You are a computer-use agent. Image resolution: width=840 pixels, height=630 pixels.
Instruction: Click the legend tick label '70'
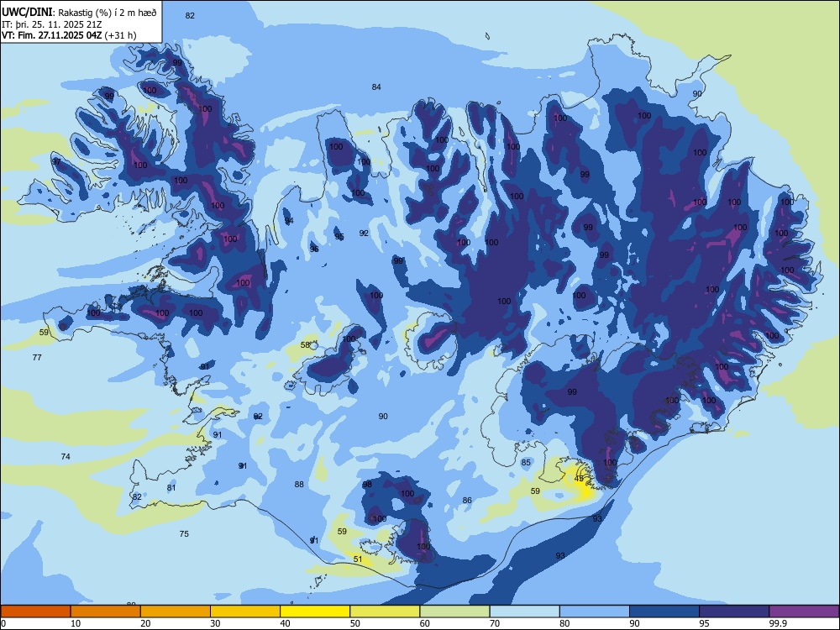point(495,623)
